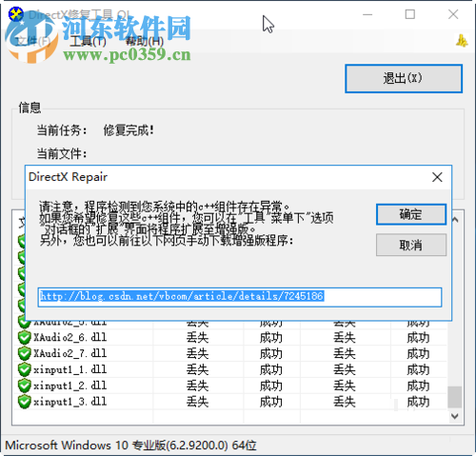Close the main DirectX repair tool window
Viewport: 476px width, 456px height.
pyautogui.click(x=453, y=14)
